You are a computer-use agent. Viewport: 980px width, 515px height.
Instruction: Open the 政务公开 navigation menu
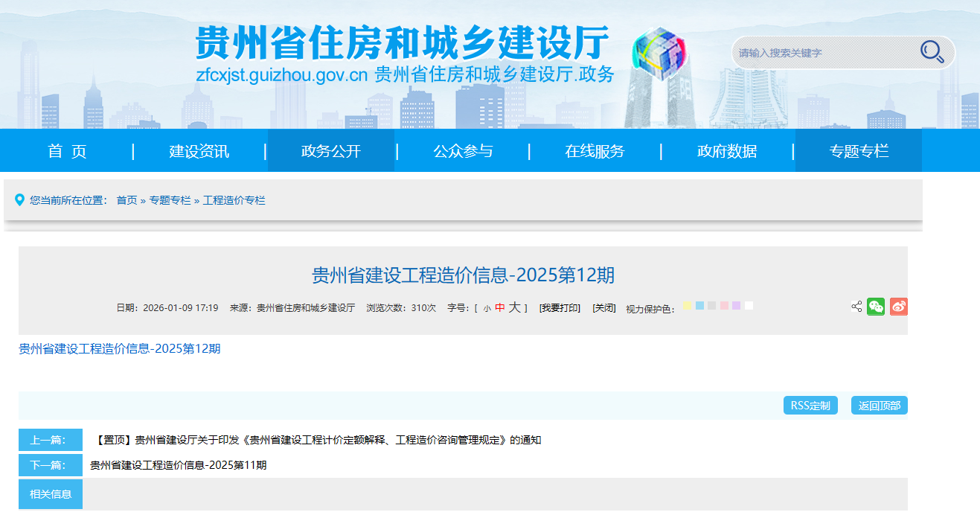(x=331, y=151)
